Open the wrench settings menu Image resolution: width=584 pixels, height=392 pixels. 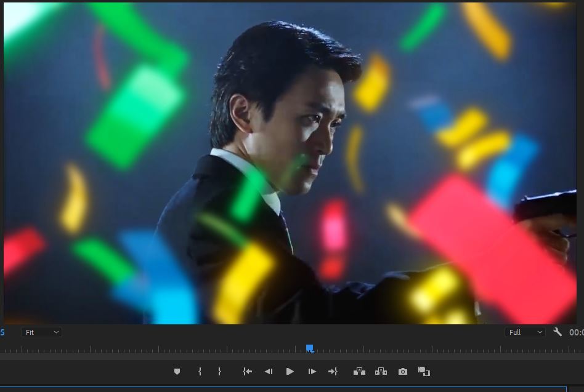point(557,332)
